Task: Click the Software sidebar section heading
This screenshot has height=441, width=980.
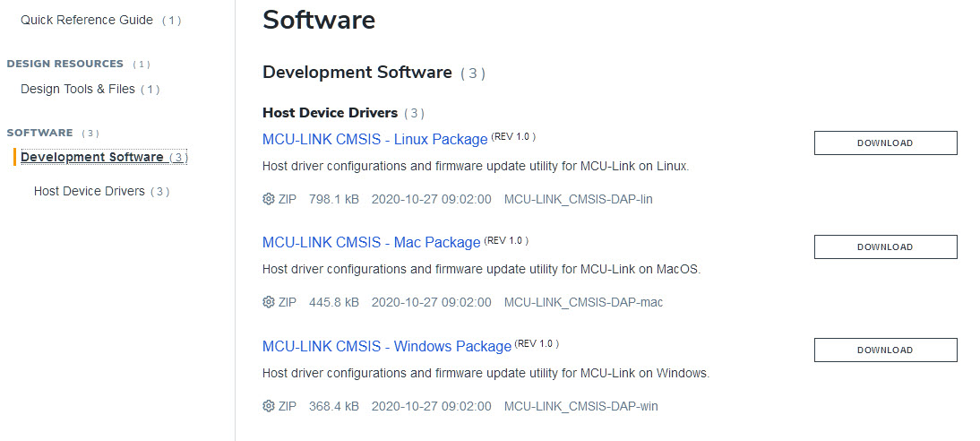Action: [39, 133]
